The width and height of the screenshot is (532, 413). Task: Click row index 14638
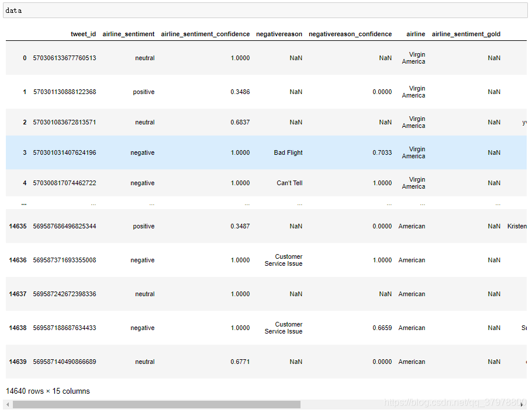(x=18, y=328)
